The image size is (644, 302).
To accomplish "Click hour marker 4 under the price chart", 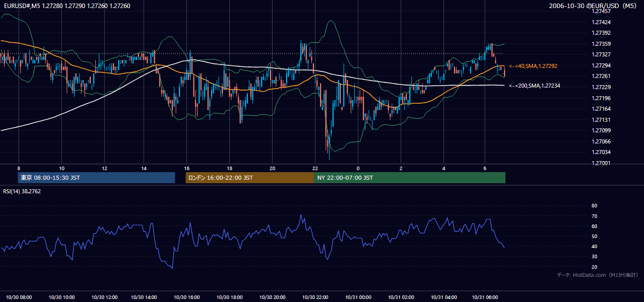I will 443,168.
